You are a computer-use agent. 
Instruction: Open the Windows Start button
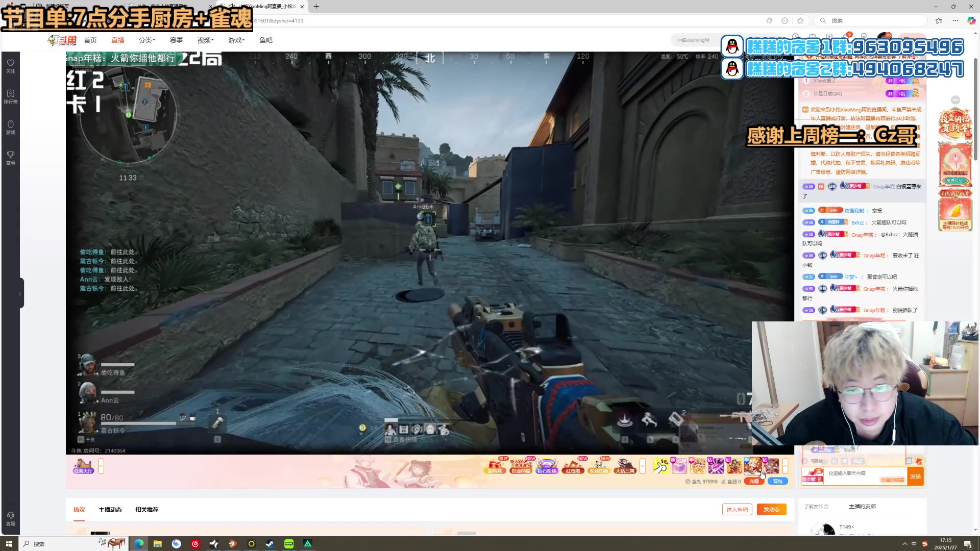[9, 544]
